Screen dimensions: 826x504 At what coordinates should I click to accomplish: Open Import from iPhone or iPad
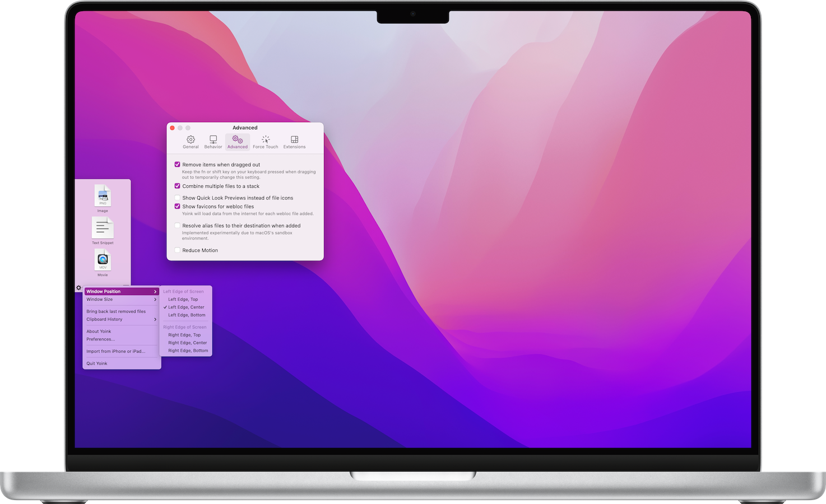(x=116, y=351)
